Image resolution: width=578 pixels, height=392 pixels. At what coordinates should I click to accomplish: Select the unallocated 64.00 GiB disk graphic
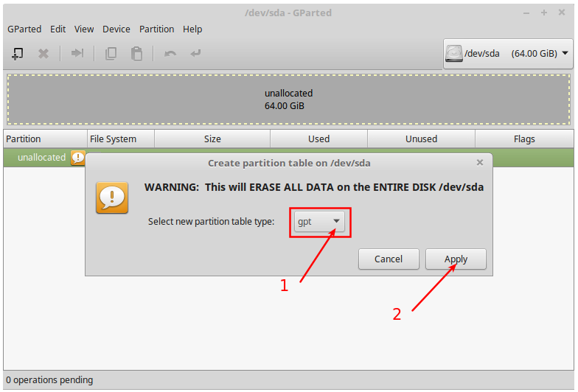289,99
